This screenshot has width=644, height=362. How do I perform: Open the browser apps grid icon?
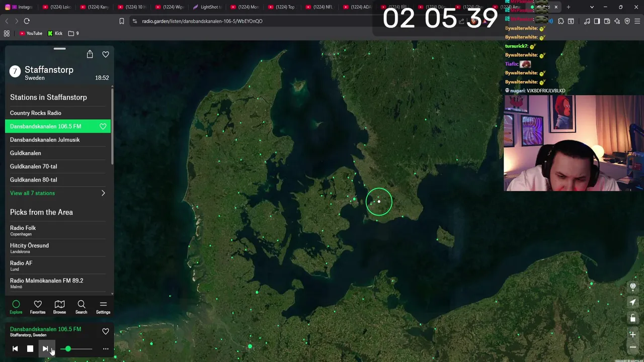[x=7, y=33]
